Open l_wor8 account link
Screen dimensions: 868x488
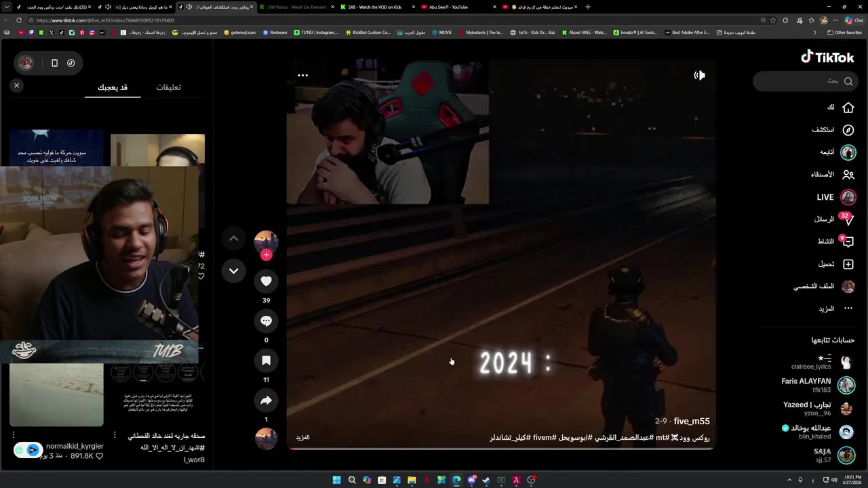coord(194,460)
